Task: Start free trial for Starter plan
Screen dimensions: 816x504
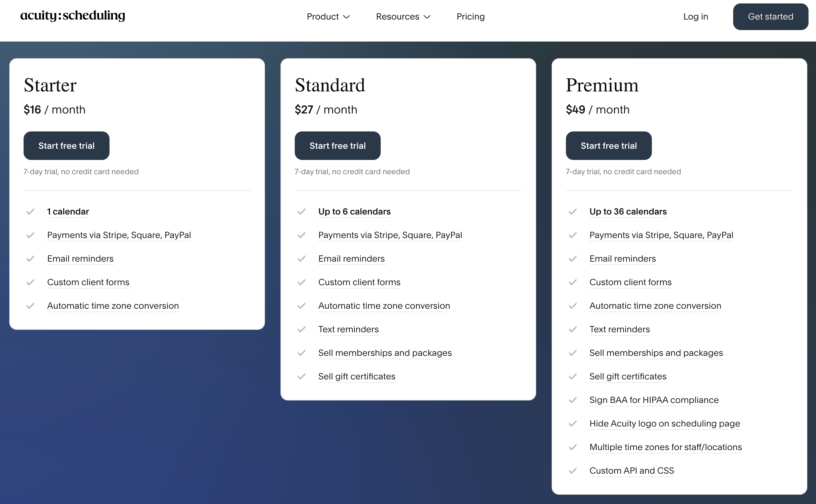Action: 66,146
